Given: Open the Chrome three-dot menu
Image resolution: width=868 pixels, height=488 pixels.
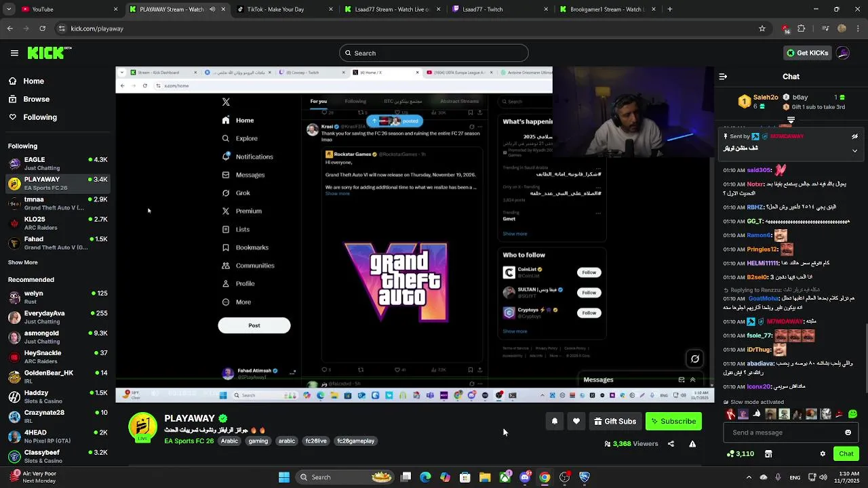Looking at the screenshot, I should [857, 28].
